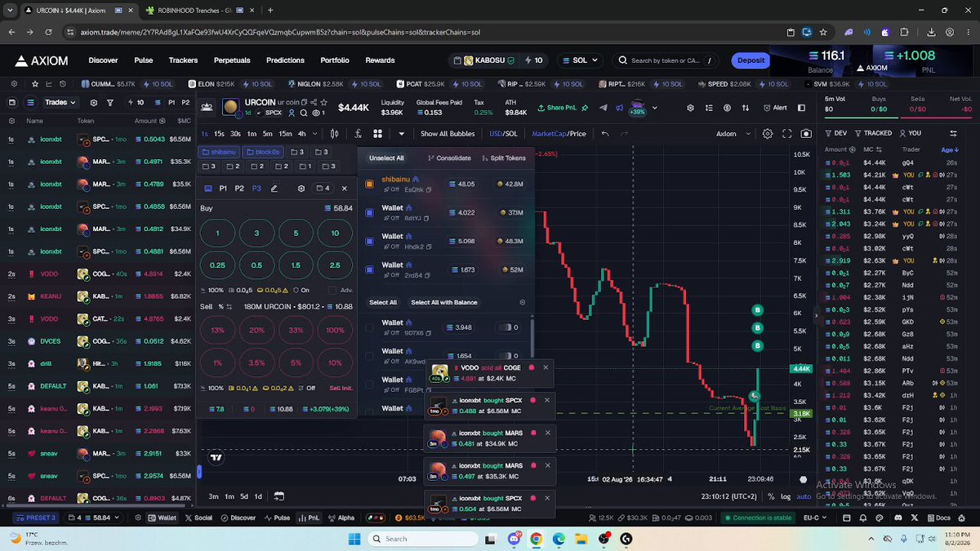Image resolution: width=980 pixels, height=551 pixels.
Task: Sell 100% of URCOIN
Action: click(x=335, y=331)
